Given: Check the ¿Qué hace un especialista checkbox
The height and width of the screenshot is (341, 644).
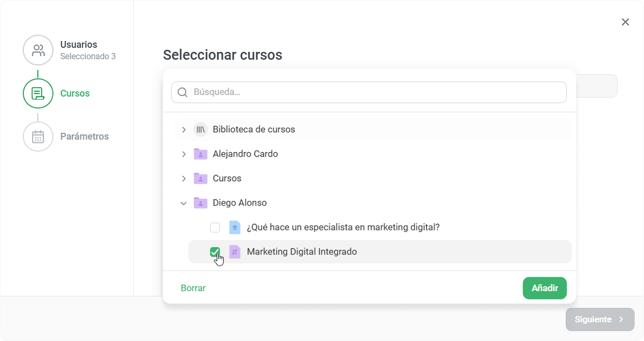Looking at the screenshot, I should pos(215,227).
